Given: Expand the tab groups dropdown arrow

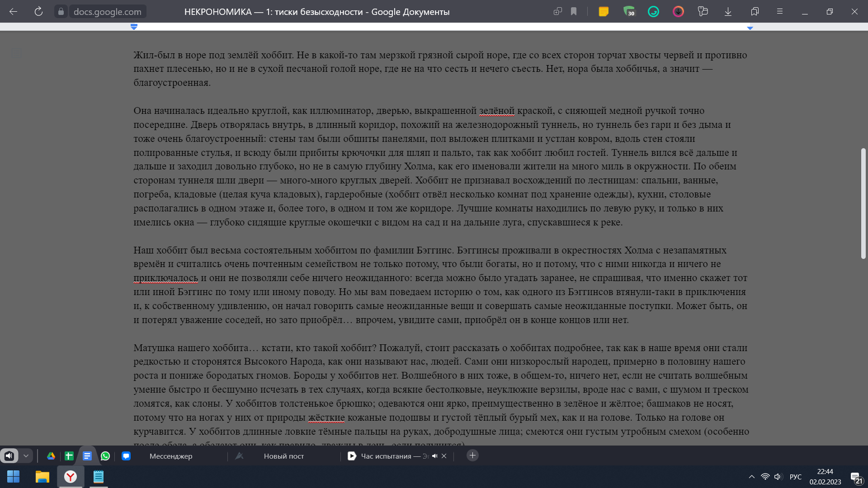Looking at the screenshot, I should coord(26,456).
